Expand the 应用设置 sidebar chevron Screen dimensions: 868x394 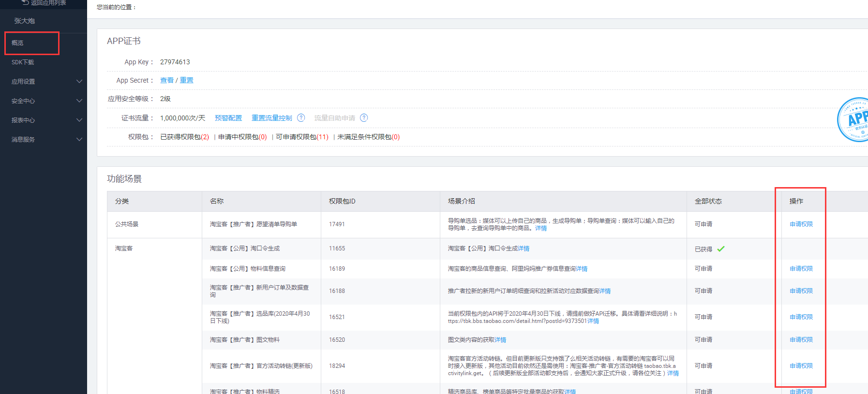click(79, 81)
